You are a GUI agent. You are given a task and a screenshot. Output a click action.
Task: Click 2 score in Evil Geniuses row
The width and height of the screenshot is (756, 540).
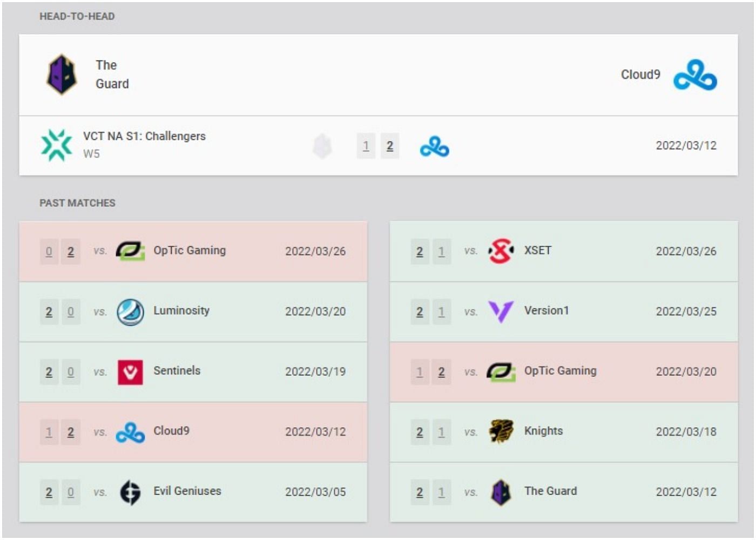[49, 492]
